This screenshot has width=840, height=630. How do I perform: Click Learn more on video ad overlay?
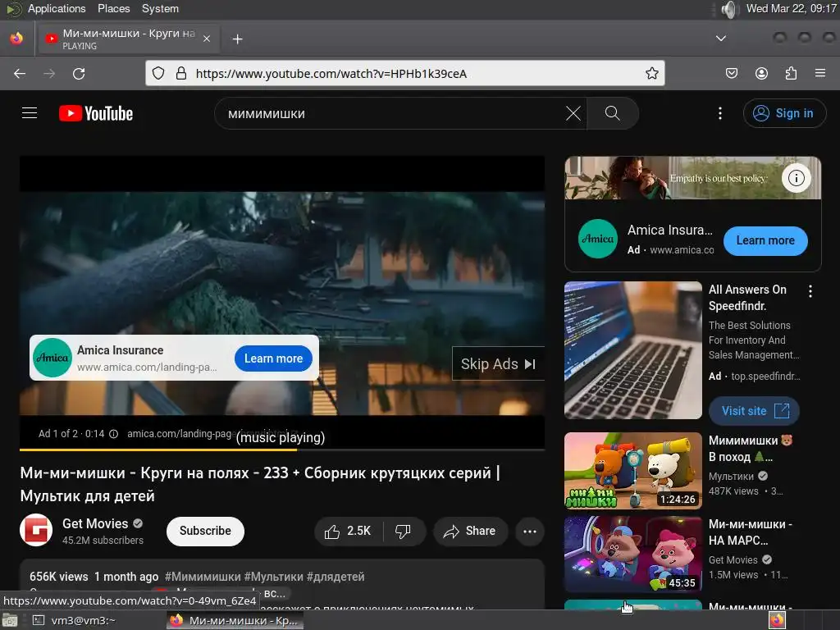click(x=273, y=358)
